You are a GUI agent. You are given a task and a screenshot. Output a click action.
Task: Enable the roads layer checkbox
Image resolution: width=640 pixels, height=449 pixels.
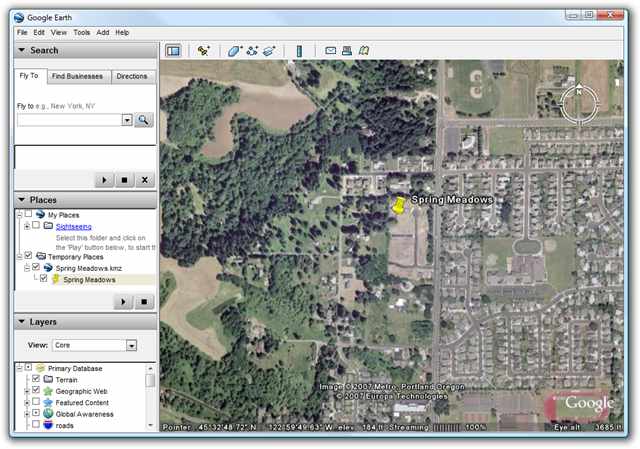click(x=36, y=424)
